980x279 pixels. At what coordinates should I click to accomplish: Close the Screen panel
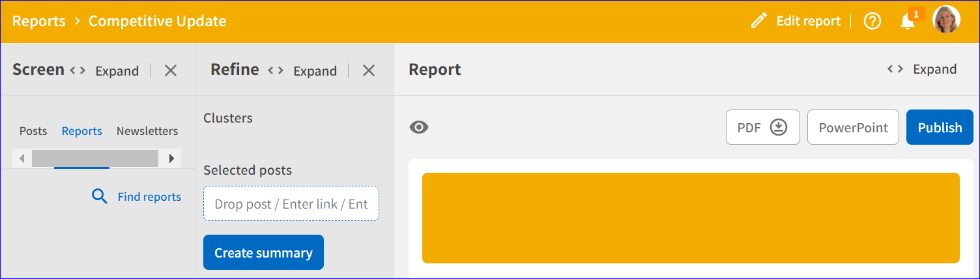[171, 70]
